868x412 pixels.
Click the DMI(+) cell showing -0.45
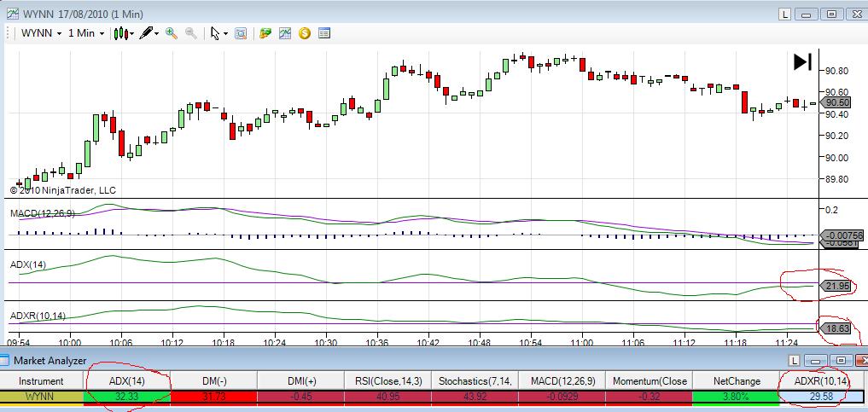click(x=300, y=397)
